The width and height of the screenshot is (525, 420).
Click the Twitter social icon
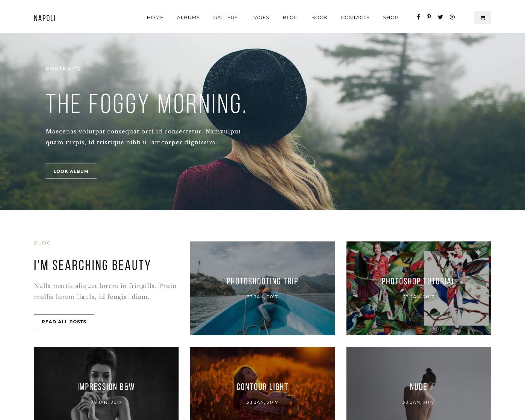coord(440,17)
